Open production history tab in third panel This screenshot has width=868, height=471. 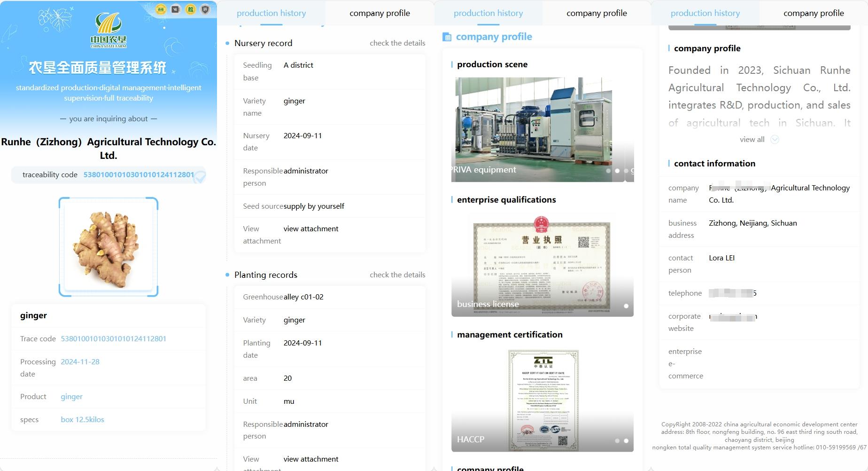488,13
